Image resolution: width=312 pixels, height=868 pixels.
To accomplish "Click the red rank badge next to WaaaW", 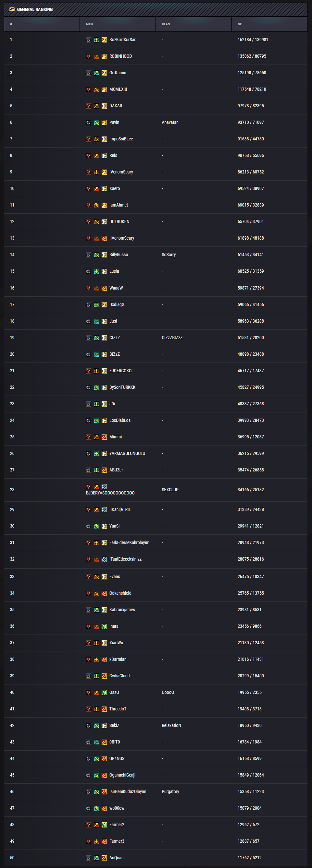I will point(104,288).
